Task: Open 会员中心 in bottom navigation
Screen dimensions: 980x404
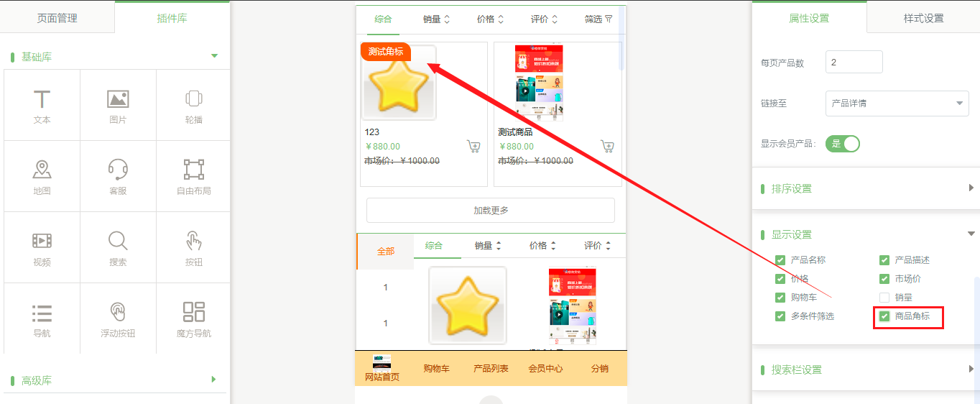Action: pos(545,369)
